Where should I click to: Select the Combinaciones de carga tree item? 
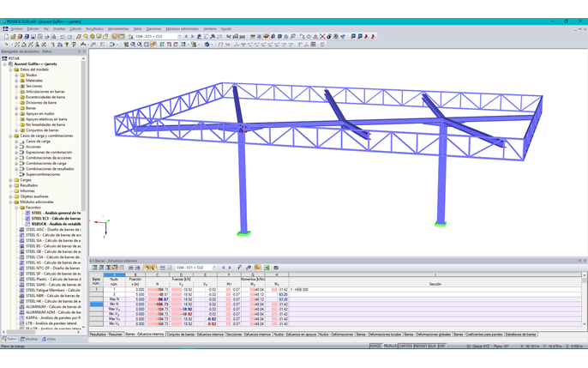(x=45, y=164)
